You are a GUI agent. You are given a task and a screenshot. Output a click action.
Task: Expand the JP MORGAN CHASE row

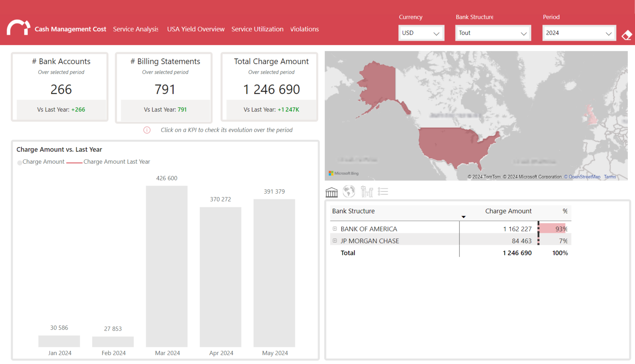tap(335, 241)
